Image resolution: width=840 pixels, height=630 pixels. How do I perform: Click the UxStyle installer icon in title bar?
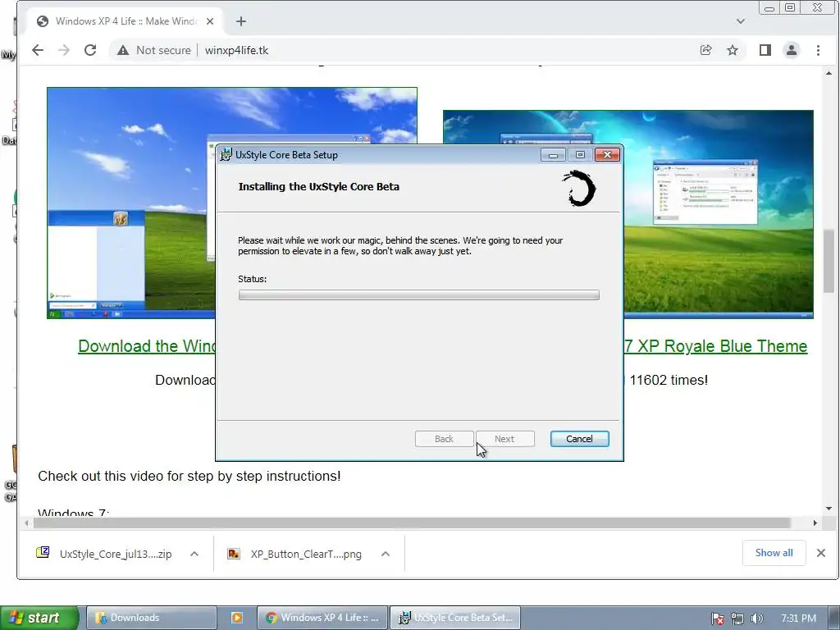[226, 155]
